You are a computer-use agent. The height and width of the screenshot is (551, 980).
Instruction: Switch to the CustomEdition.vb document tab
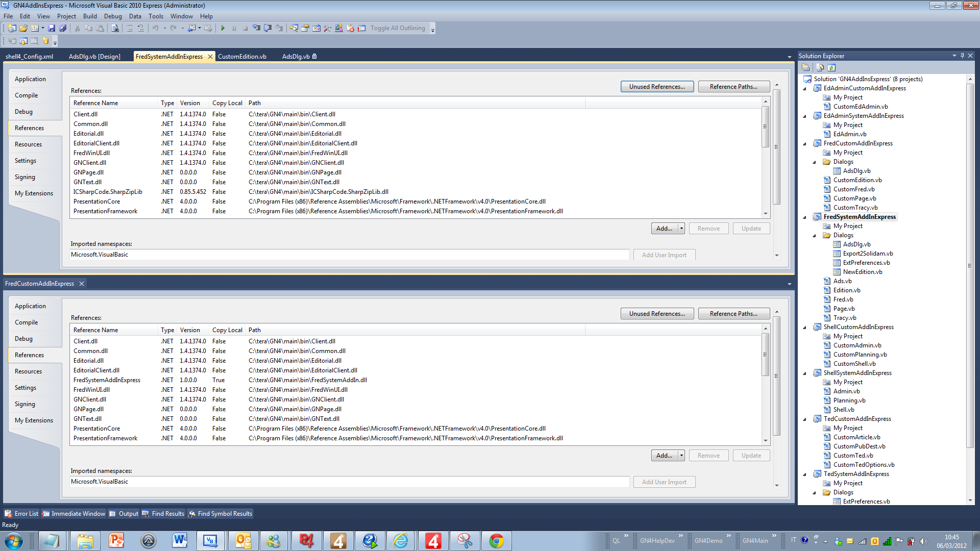[242, 57]
